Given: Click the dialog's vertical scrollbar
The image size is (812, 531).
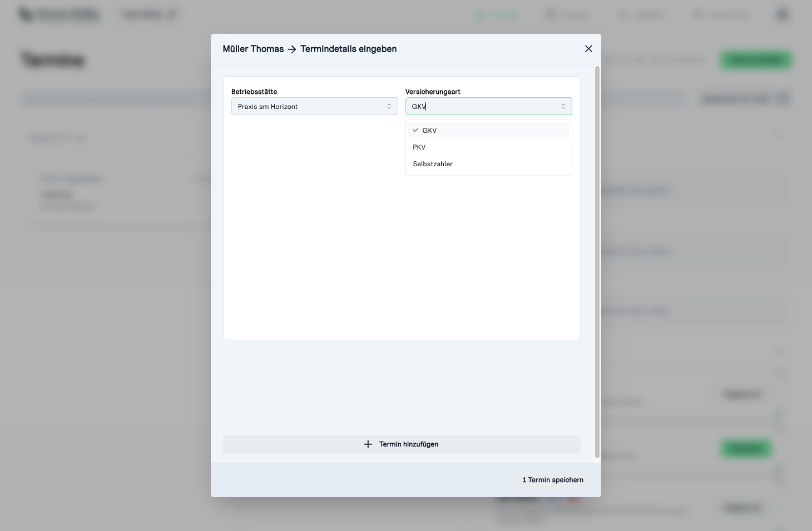Looking at the screenshot, I should pos(597,262).
